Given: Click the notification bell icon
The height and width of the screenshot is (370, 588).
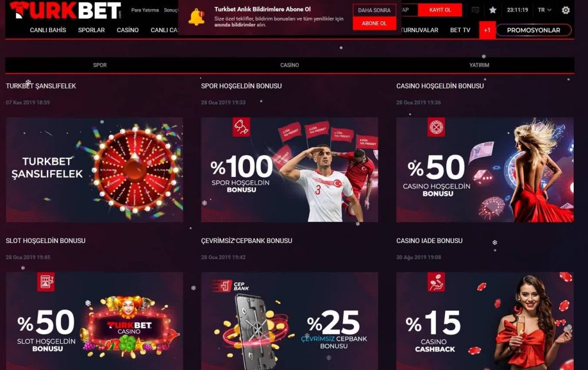Looking at the screenshot, I should click(x=196, y=17).
